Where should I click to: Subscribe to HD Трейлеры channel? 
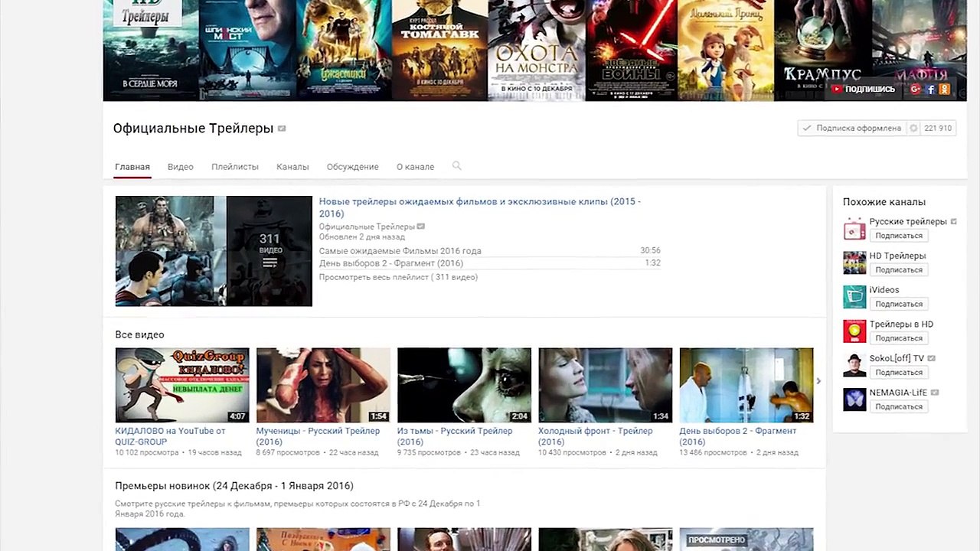899,270
